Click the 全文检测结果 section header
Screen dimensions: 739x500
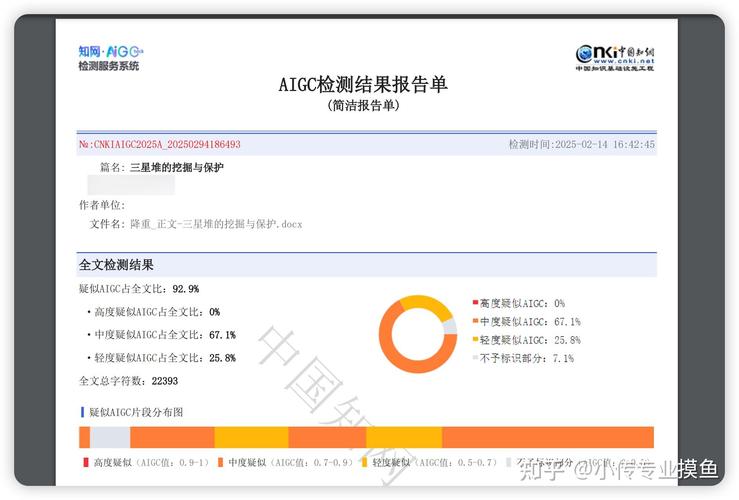[x=366, y=265]
